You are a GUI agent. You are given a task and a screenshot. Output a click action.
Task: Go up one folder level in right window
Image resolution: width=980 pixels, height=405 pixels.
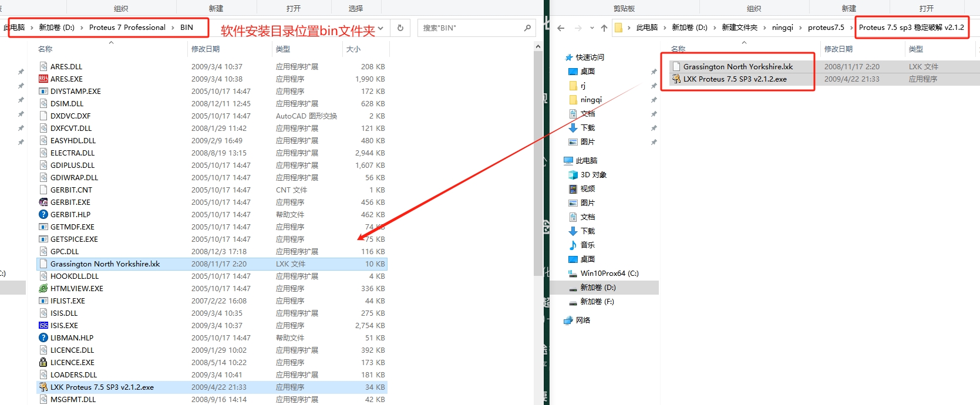[x=604, y=28]
